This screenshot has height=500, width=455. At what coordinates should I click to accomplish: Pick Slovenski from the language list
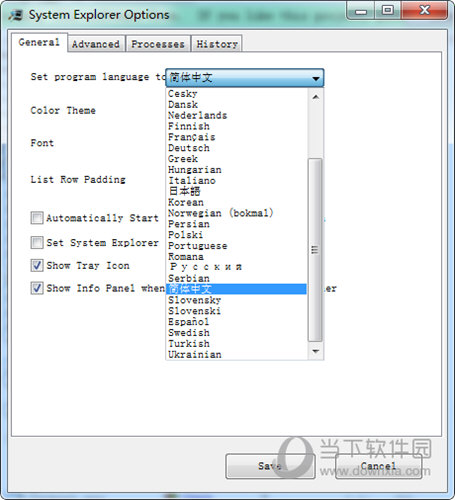tap(236, 311)
